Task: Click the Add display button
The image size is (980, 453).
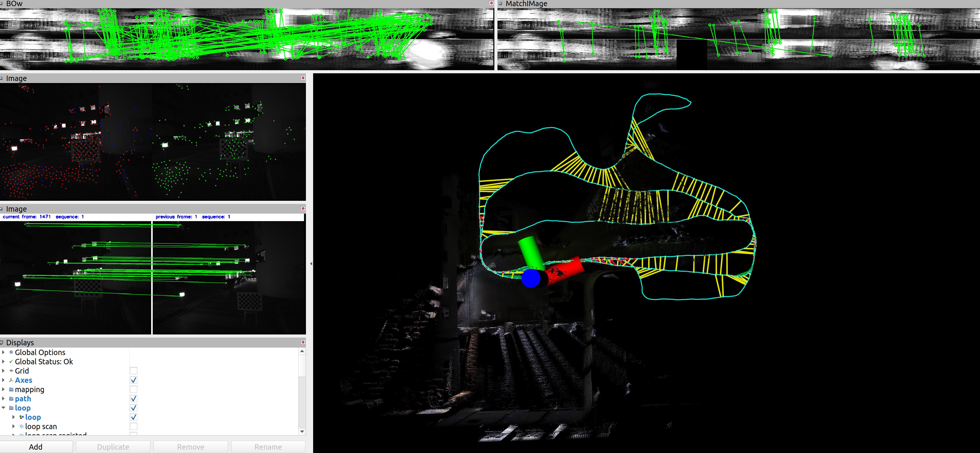Action: 36,447
